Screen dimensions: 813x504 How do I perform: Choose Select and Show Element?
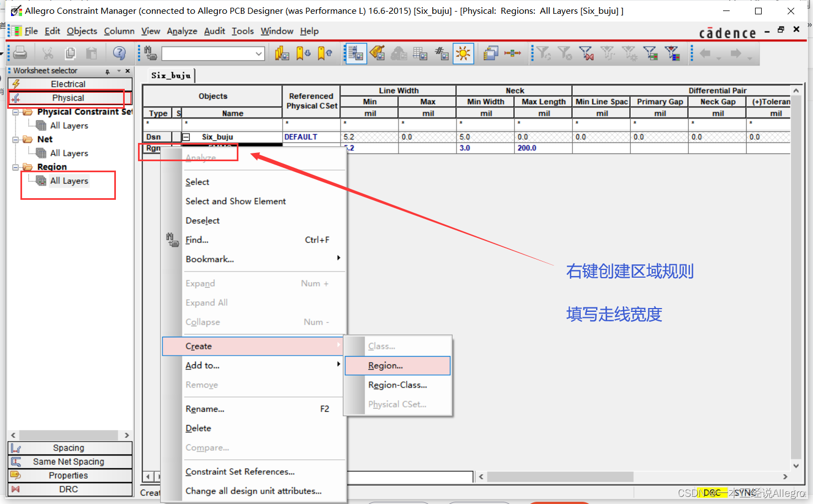tap(236, 201)
